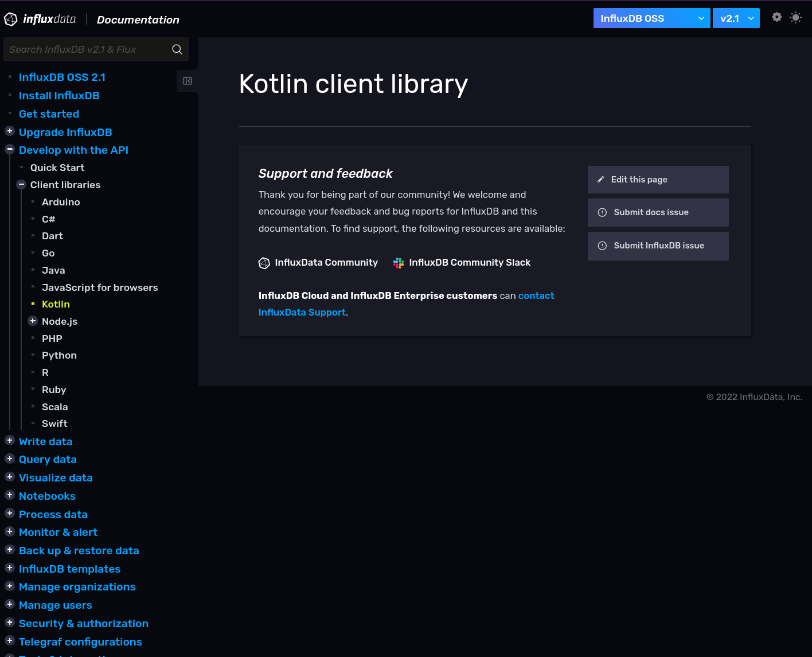Image resolution: width=812 pixels, height=657 pixels.
Task: Collapse the sidebar with the panel icon
Action: click(x=187, y=81)
